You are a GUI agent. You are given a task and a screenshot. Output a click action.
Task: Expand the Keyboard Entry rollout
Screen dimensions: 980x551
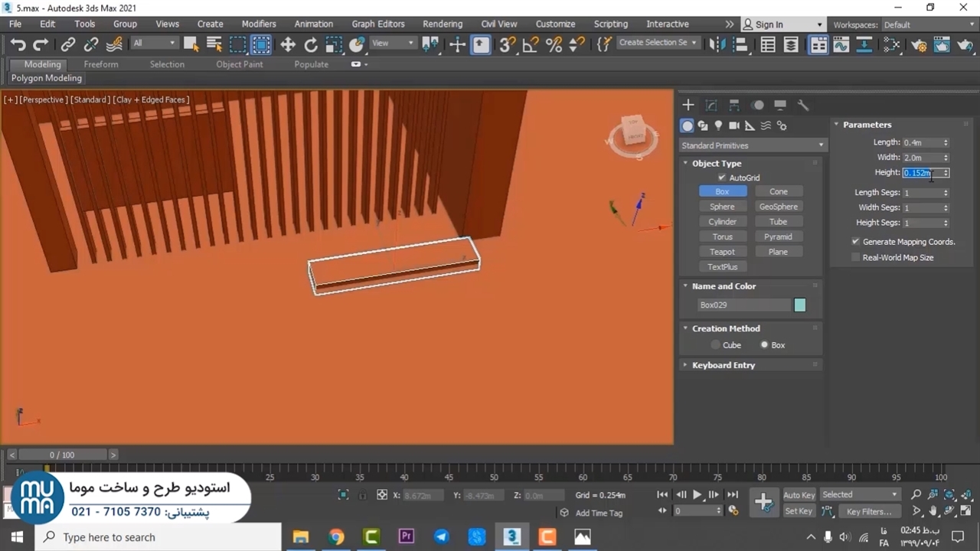[x=723, y=365]
